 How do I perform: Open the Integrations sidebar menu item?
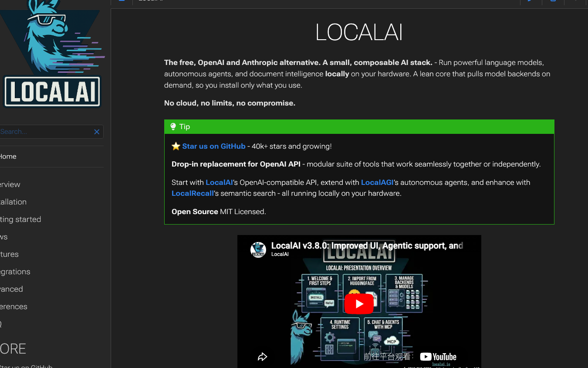point(15,272)
